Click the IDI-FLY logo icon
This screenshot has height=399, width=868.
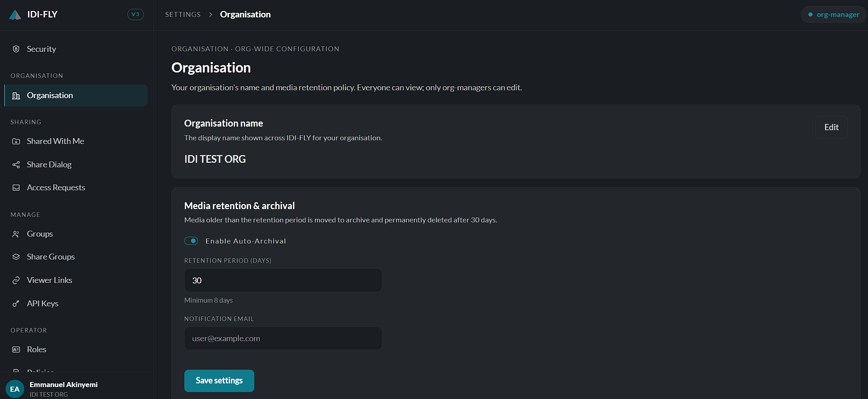[x=15, y=15]
